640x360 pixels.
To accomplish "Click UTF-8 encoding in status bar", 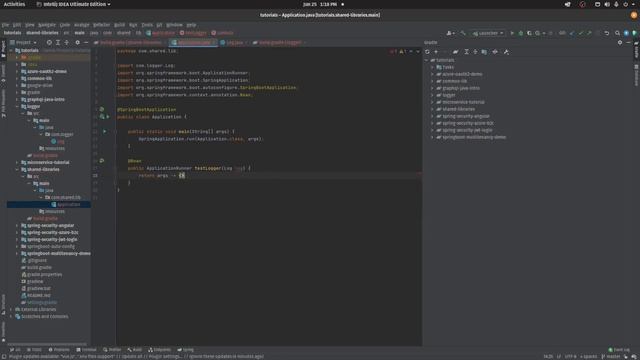I will tap(570, 356).
